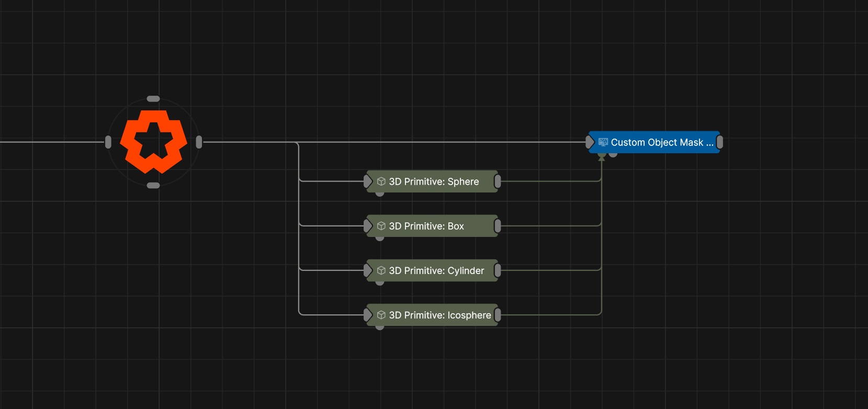Click the Box node's input arrow port
This screenshot has width=868, height=409.
(x=368, y=226)
